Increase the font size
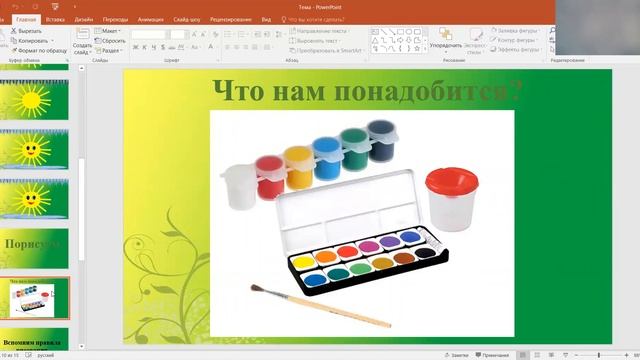Image resolution: width=640 pixels, height=360 pixels. (x=194, y=34)
